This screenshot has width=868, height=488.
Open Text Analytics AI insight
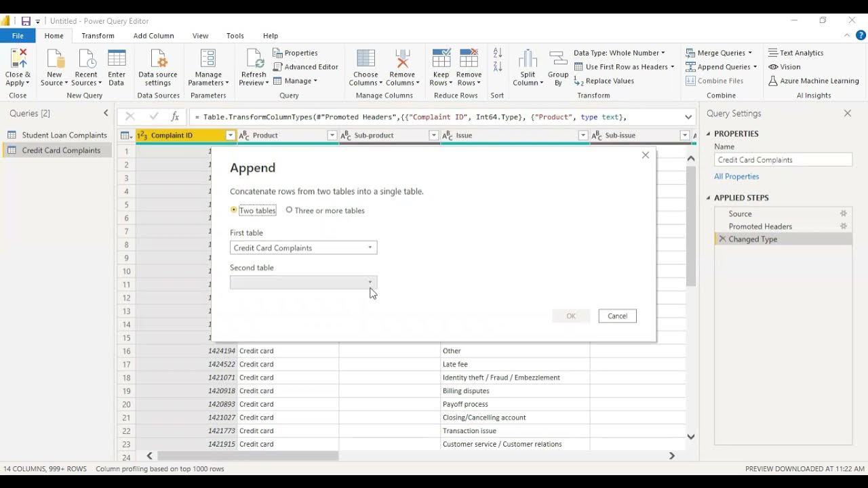[796, 53]
